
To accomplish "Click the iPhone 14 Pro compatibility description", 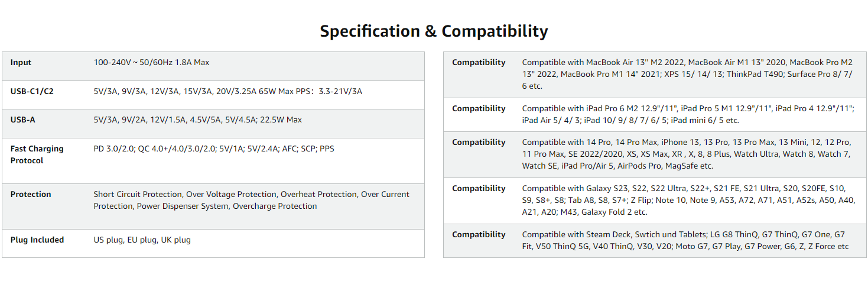I will click(686, 154).
